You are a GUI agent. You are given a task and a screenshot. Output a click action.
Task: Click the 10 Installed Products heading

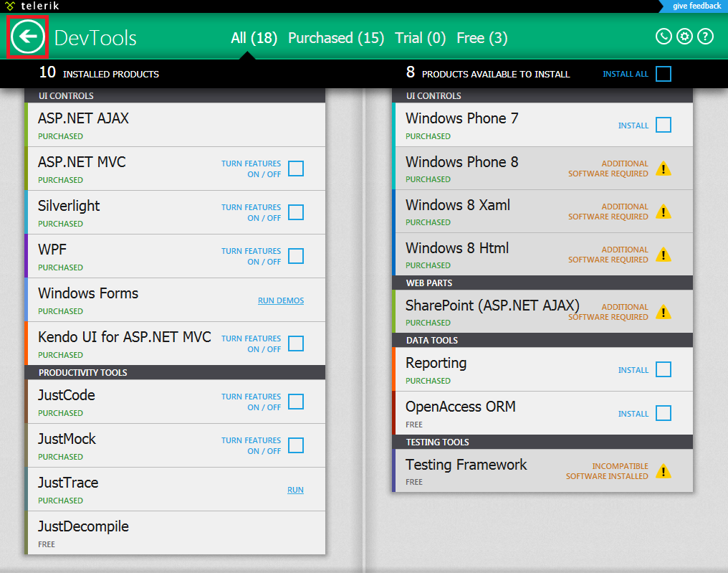99,73
